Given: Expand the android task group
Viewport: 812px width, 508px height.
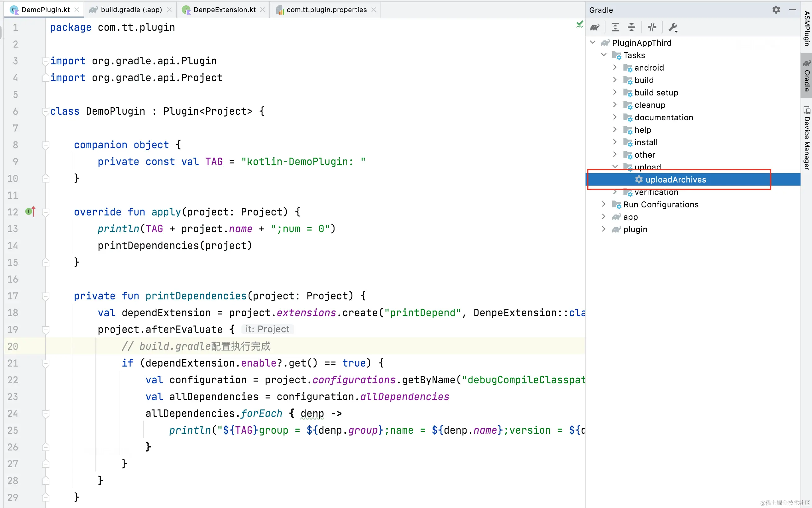Looking at the screenshot, I should pos(615,67).
